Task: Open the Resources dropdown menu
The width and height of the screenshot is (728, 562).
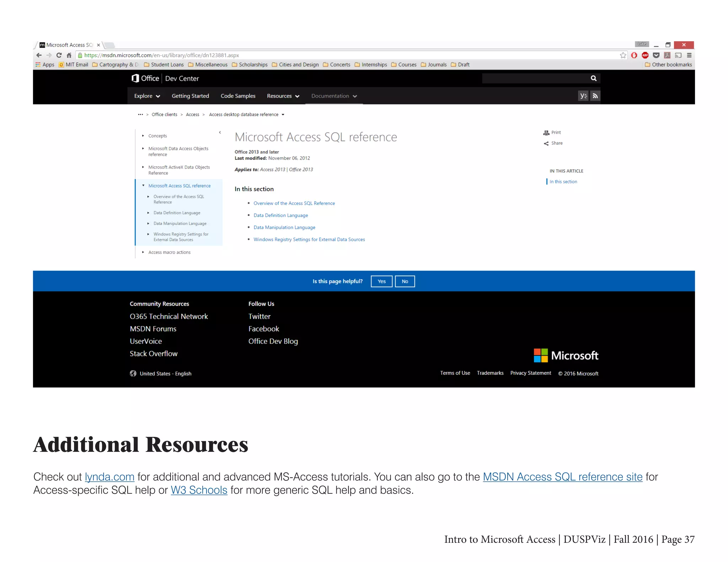Action: click(283, 96)
